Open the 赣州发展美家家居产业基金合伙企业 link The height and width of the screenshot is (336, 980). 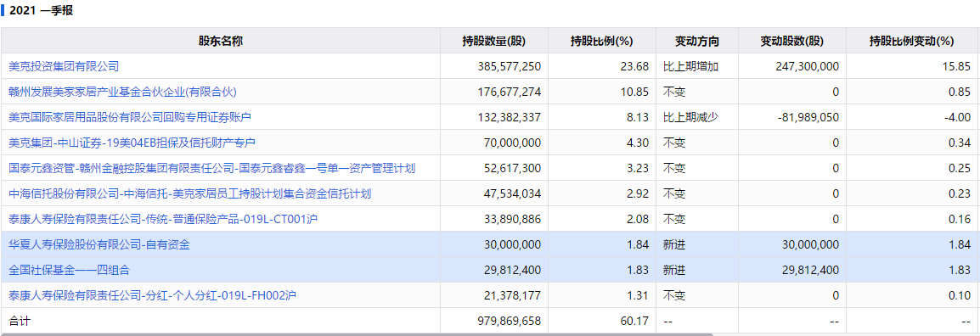click(x=122, y=91)
